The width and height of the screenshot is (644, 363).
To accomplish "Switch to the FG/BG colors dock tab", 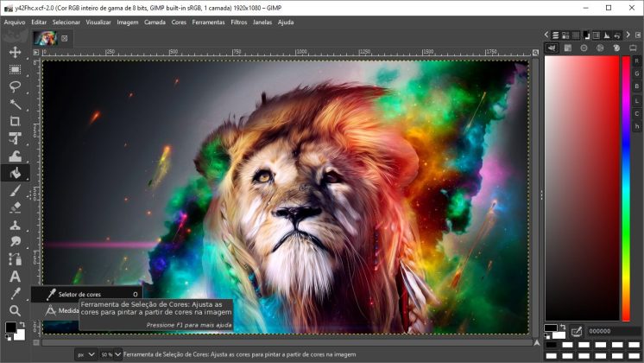I will click(586, 35).
